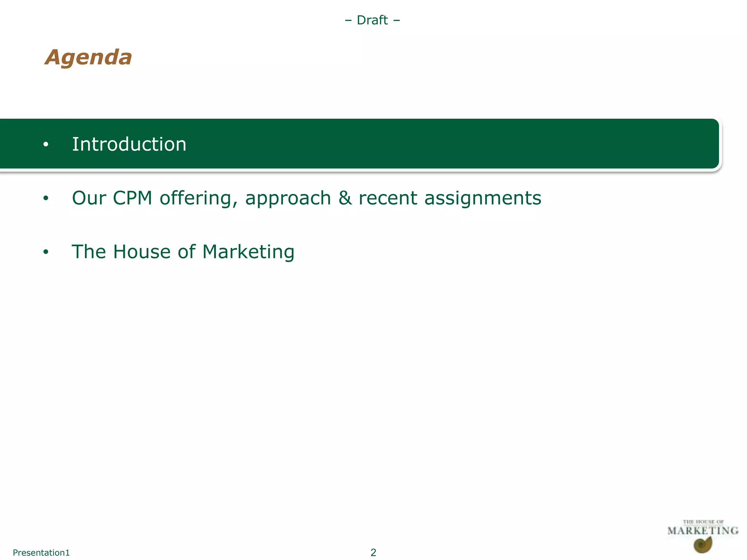This screenshot has height=560, width=747.
Task: Select the bullet before 'Our CPM offering'
Action: (x=46, y=198)
